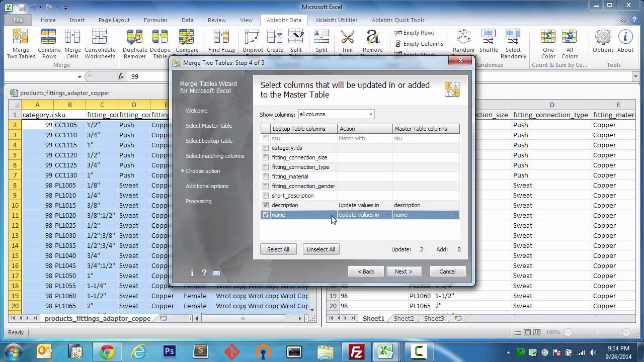Image resolution: width=644 pixels, height=362 pixels.
Task: Switch to the Ablebits Quick Tools tab
Action: coord(398,20)
